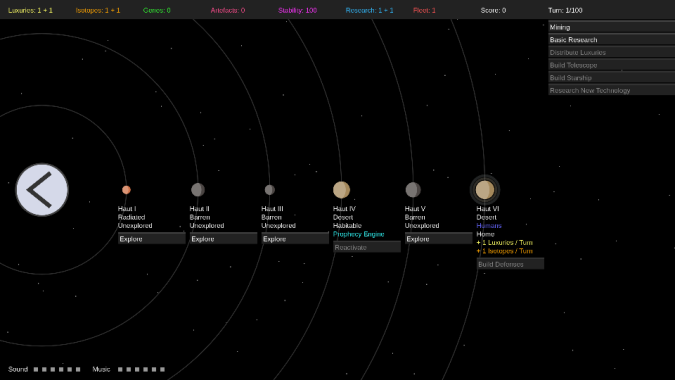Image resolution: width=675 pixels, height=380 pixels.
Task: Reactivate the Prophecy Engine on Haut IV
Action: click(x=367, y=247)
